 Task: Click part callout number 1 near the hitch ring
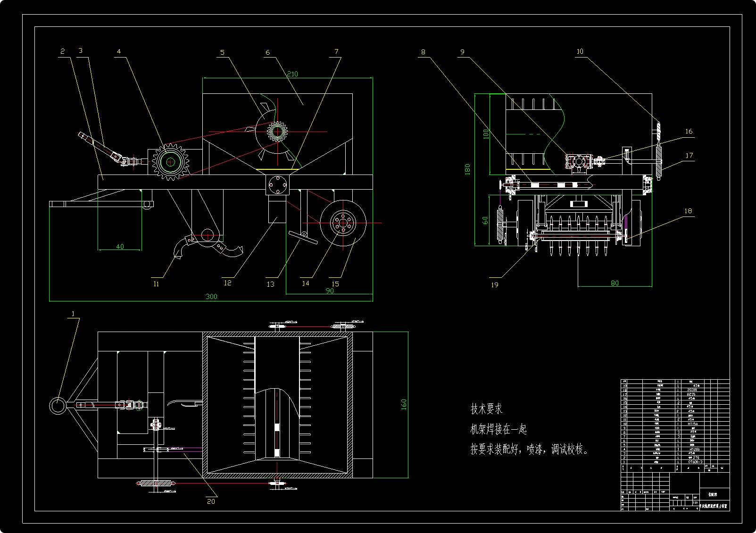coord(73,314)
